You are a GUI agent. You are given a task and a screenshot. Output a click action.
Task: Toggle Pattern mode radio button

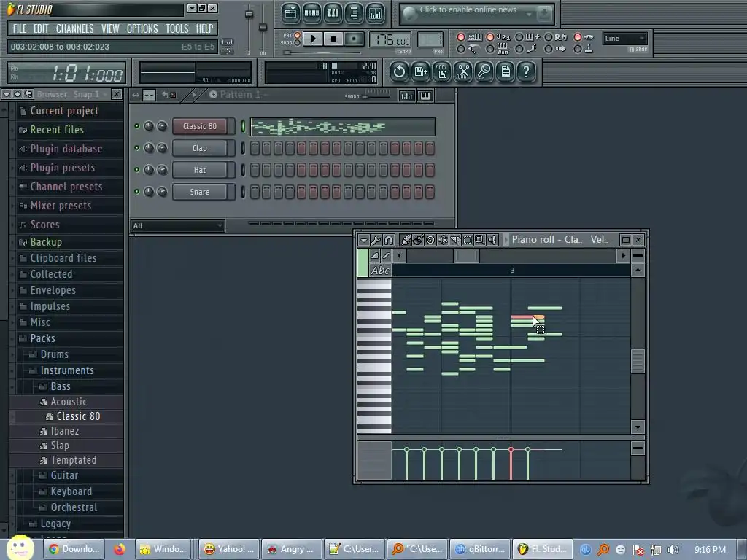pos(298,35)
